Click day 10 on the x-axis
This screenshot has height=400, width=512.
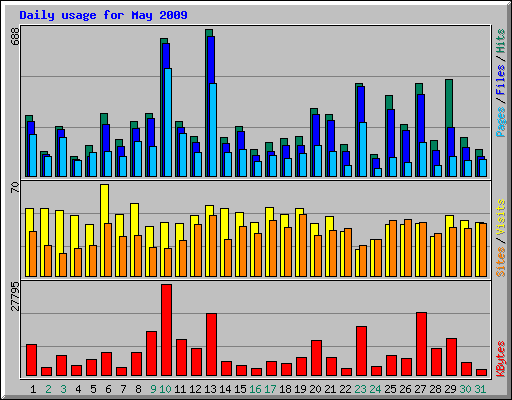point(166,389)
